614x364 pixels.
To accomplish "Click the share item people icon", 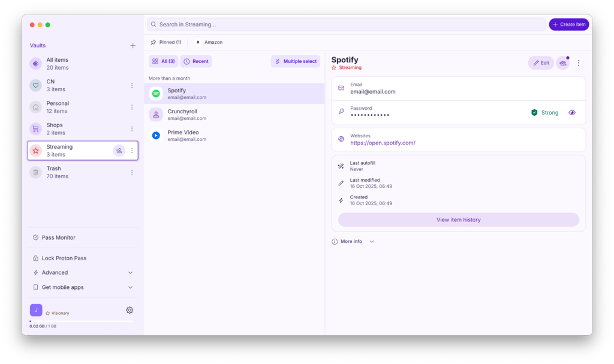I will (562, 63).
